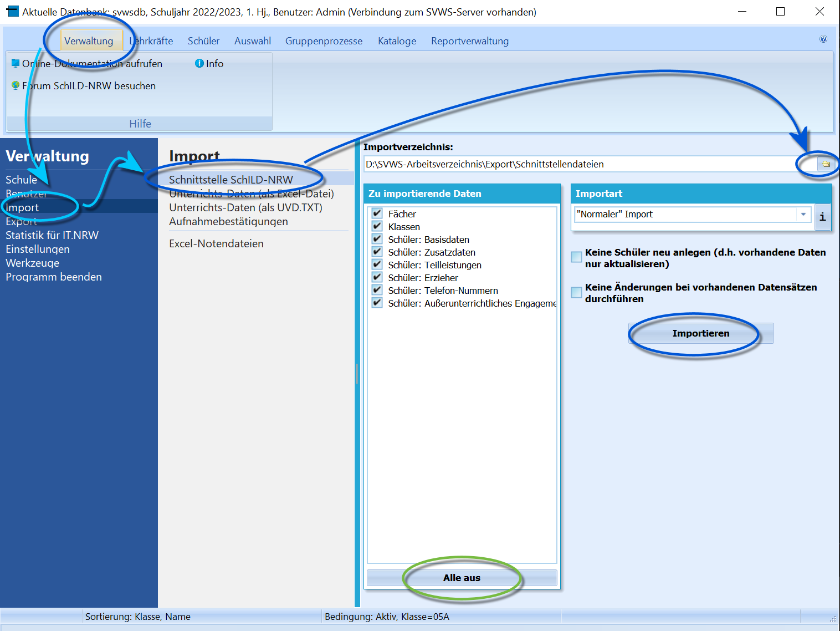Enable 'Keine Änderungen bei vorhandenen Datensätzen' checkbox
840x631 pixels.
tap(576, 292)
